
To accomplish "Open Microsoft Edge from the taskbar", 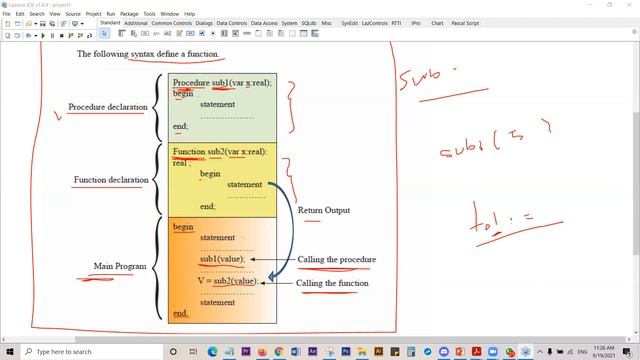I will point(212,351).
